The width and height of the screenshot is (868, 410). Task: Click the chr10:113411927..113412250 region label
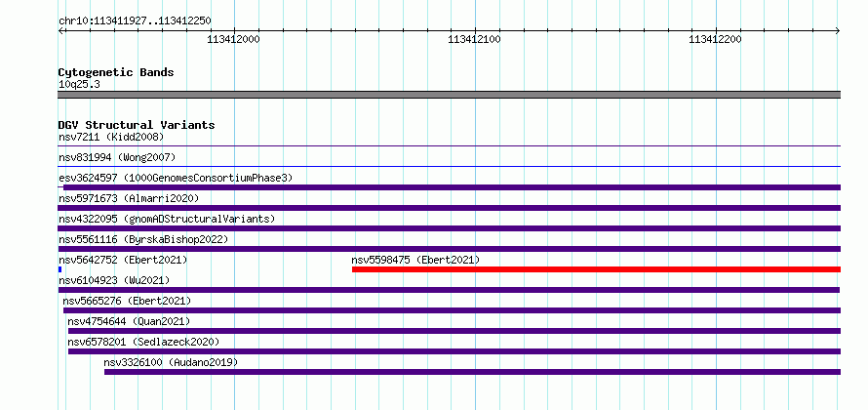tap(135, 21)
